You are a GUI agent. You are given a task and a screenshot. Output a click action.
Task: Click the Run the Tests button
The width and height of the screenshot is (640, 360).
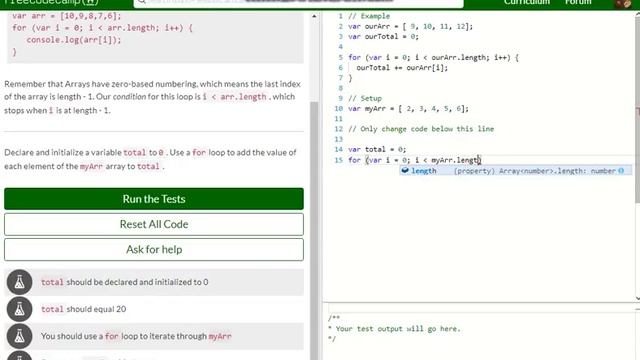coord(154,199)
